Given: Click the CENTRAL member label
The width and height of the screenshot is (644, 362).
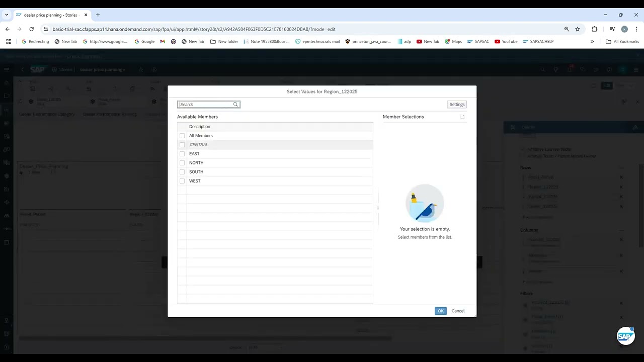Looking at the screenshot, I should [x=198, y=145].
